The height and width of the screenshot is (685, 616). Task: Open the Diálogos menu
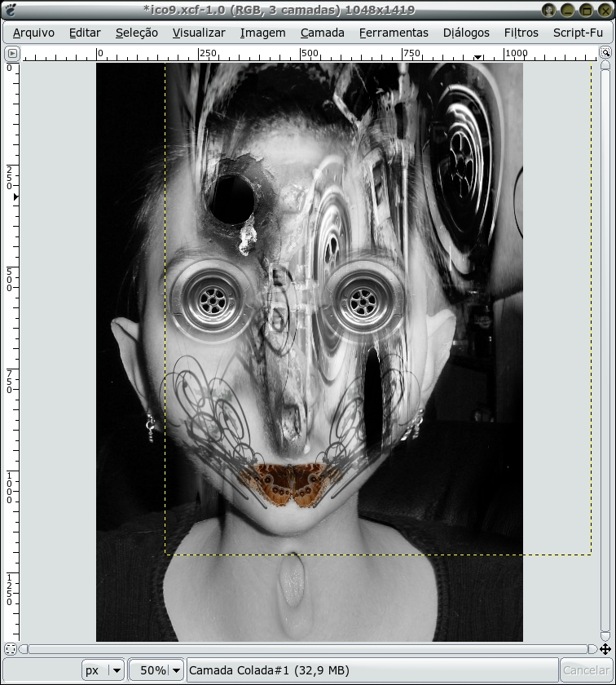point(466,33)
